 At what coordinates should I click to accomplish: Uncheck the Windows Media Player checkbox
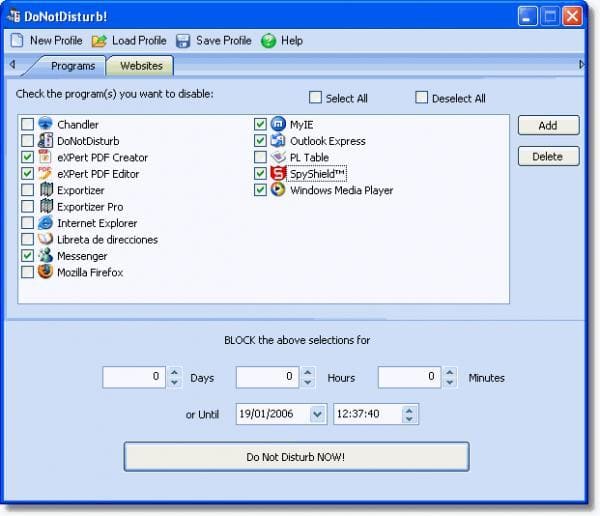tap(260, 190)
